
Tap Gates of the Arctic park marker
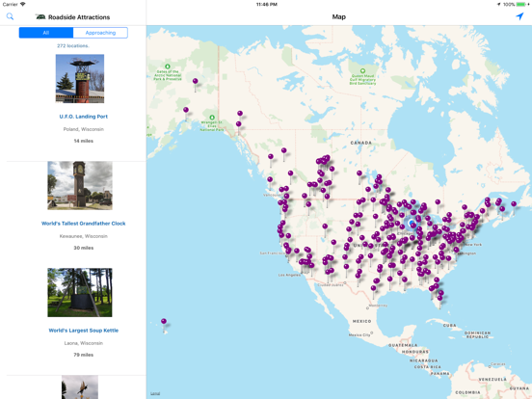(x=168, y=66)
